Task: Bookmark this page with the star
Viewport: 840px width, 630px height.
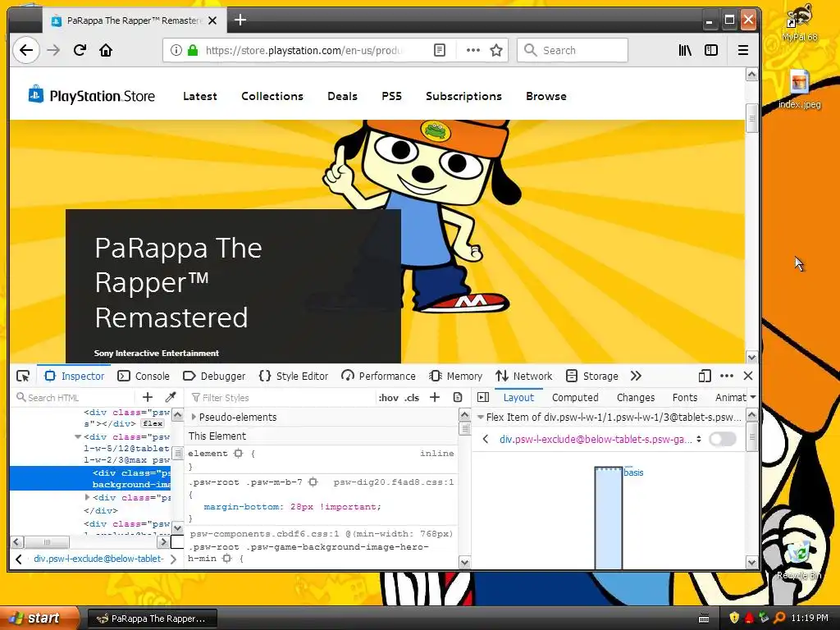Action: [496, 50]
